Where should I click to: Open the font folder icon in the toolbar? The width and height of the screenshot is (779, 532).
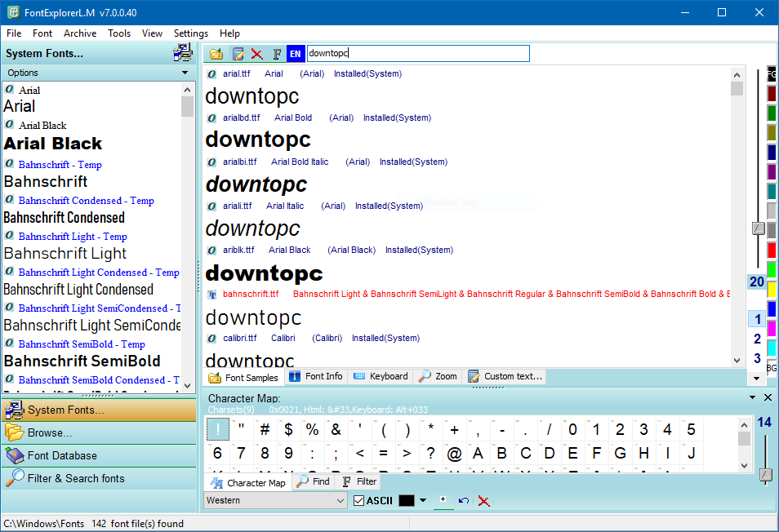[216, 54]
